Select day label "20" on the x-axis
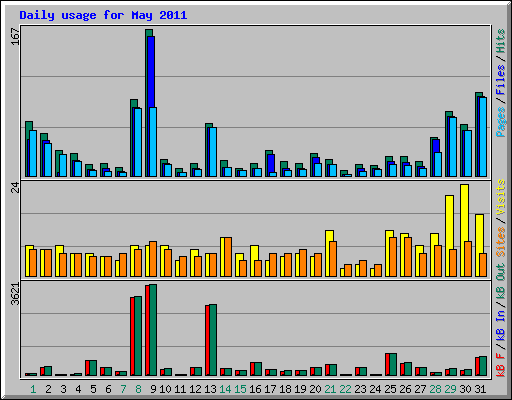Screen dimensions: 512x400 click(x=315, y=389)
